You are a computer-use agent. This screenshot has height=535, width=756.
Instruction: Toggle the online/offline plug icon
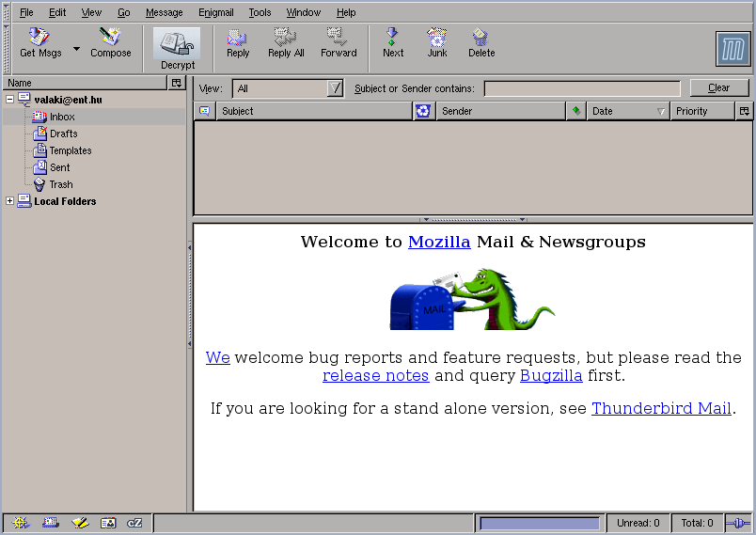[x=738, y=523]
